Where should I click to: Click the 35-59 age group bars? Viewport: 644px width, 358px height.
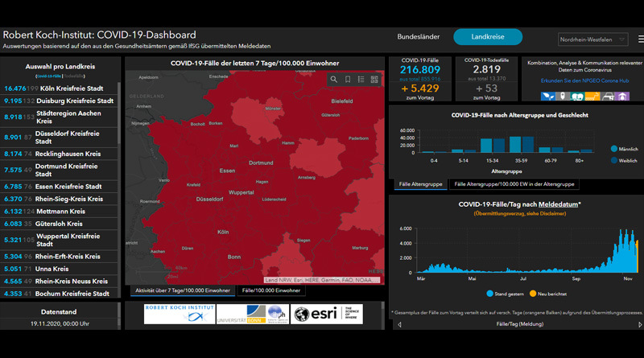pyautogui.click(x=521, y=145)
